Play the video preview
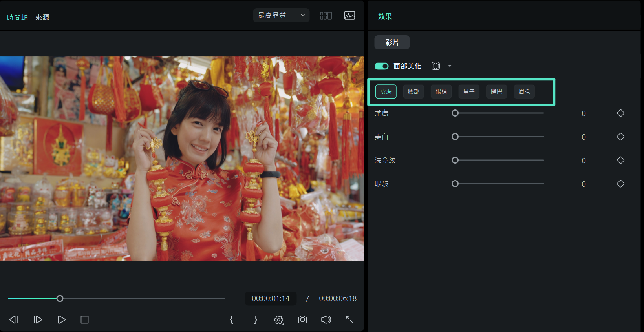Screen dimensions: 644x332 tap(62, 320)
